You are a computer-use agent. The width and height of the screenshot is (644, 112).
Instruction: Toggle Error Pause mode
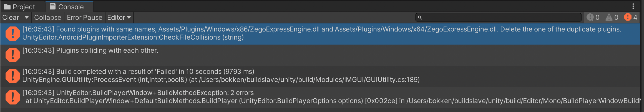pos(84,18)
